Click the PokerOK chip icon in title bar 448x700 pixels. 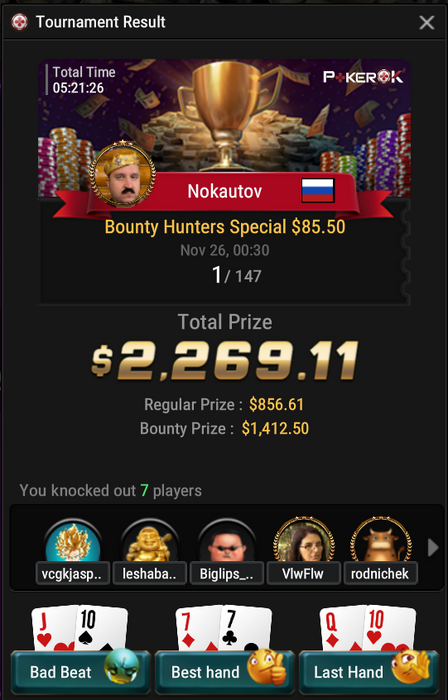(x=19, y=22)
